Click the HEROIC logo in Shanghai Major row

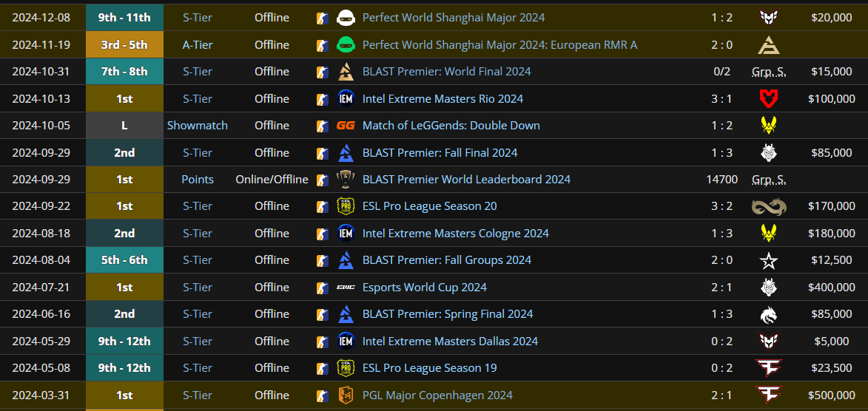[x=769, y=18]
